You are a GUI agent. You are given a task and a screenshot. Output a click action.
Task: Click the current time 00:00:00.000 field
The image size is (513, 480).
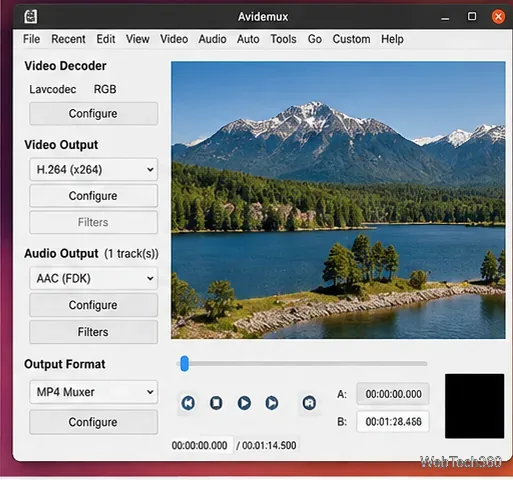coord(200,445)
